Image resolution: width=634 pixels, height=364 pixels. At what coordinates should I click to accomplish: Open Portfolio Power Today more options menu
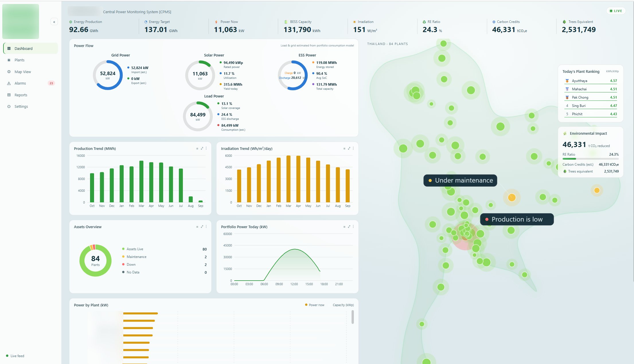(x=353, y=227)
